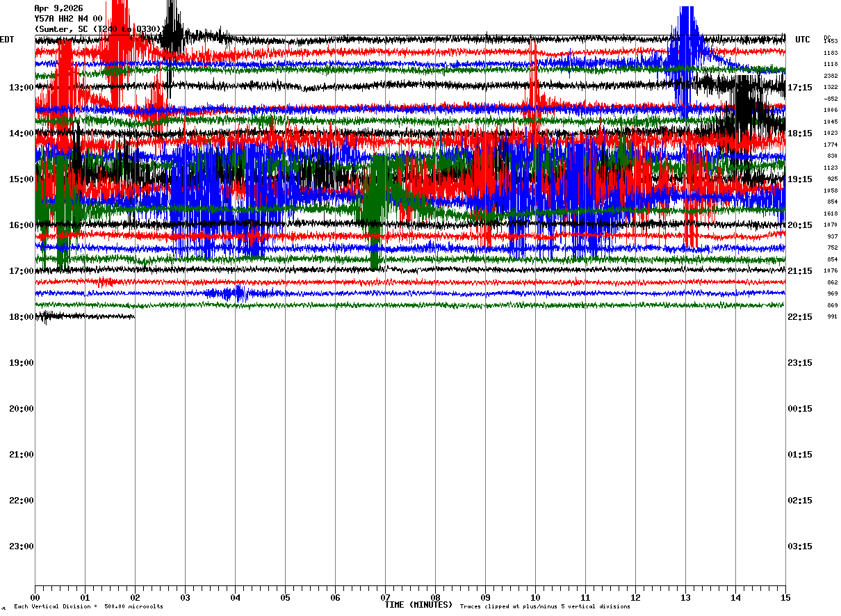Click the date label Apr 9,2026
This screenshot has height=616, width=841.
click(58, 8)
